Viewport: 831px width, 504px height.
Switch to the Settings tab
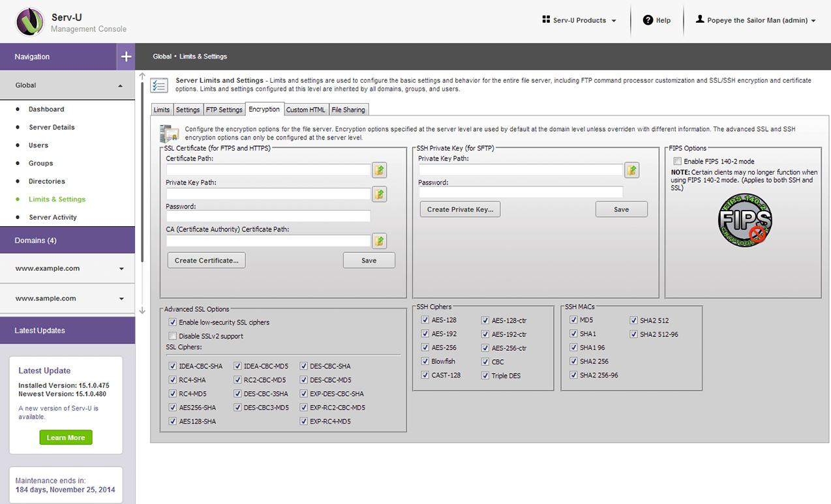pos(188,110)
